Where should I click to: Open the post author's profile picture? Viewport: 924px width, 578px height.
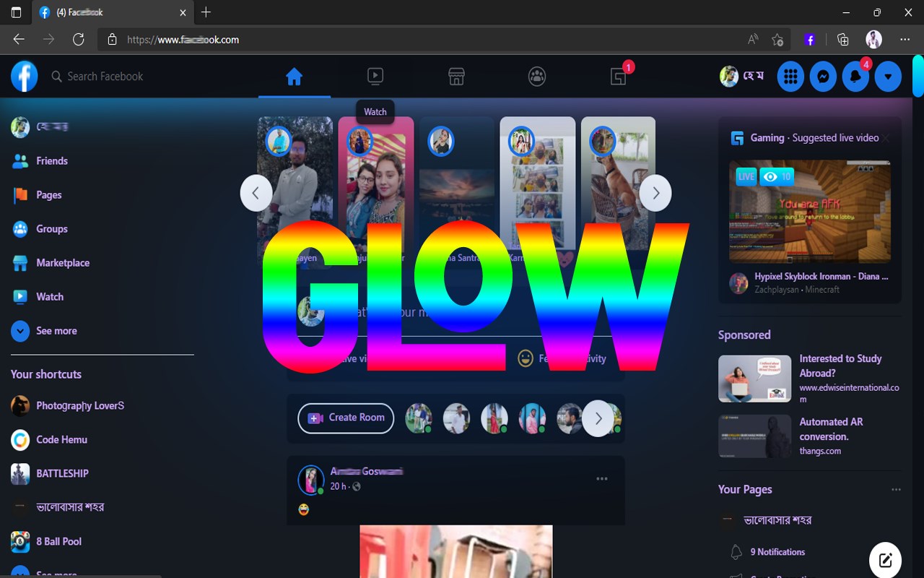(311, 479)
